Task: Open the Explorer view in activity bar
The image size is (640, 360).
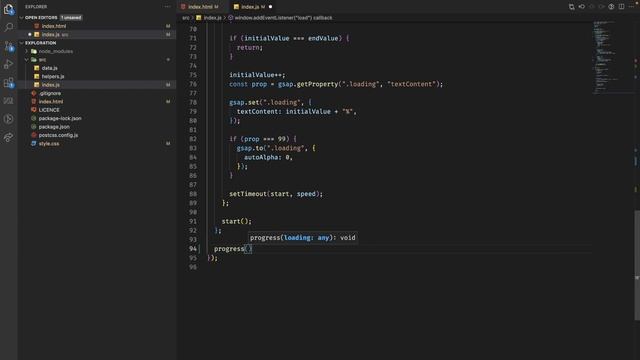Action: [x=9, y=9]
